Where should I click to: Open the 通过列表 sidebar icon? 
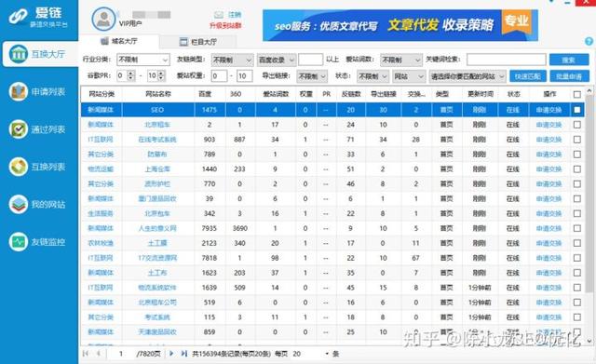point(19,129)
